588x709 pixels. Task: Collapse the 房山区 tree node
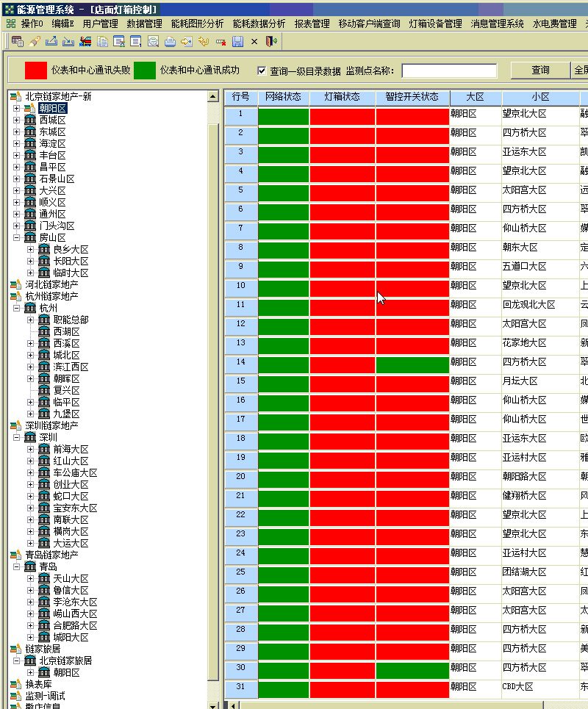tap(16, 238)
